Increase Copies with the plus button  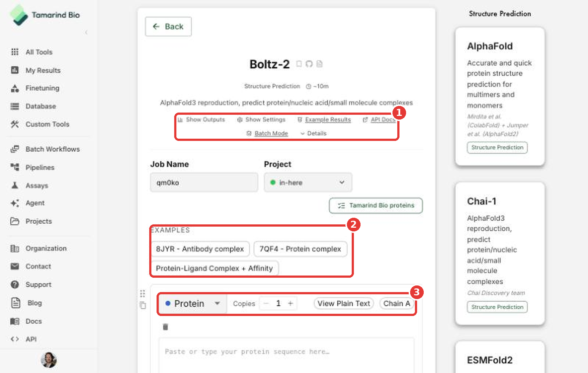(290, 303)
